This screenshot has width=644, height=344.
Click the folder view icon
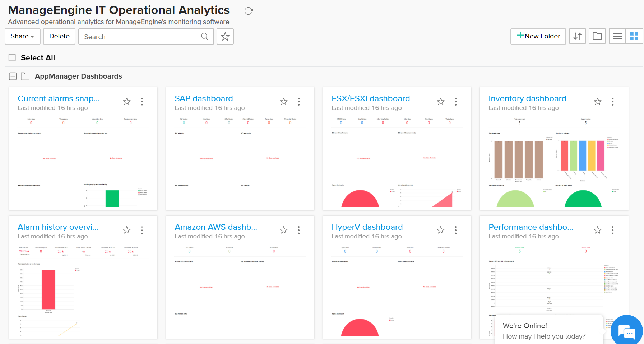597,36
